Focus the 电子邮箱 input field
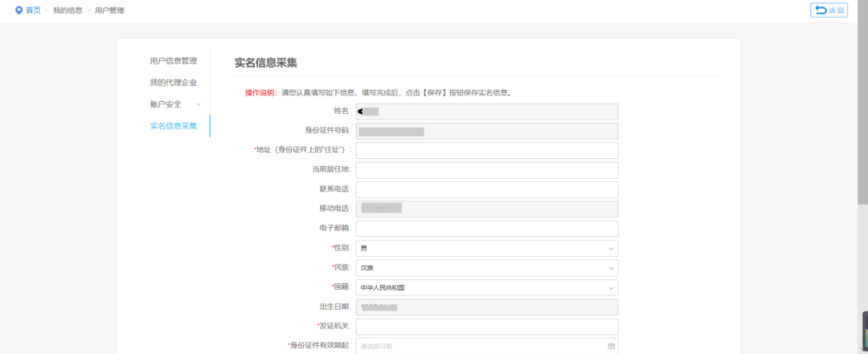This screenshot has width=868, height=354. (487, 229)
